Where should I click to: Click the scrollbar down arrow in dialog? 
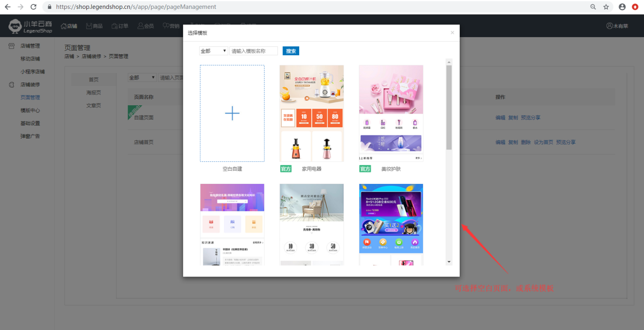[x=449, y=262]
